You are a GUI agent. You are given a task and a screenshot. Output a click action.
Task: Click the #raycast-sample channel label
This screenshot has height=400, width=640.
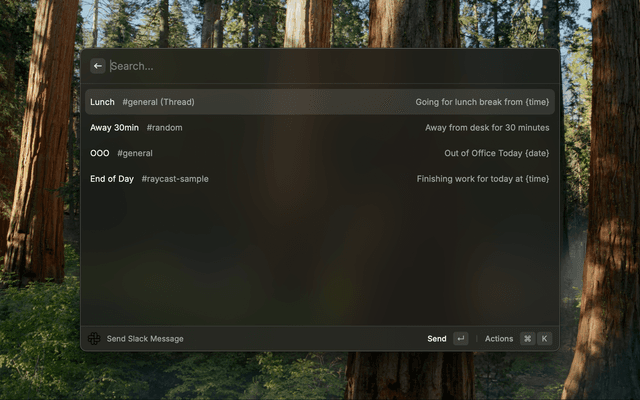175,179
